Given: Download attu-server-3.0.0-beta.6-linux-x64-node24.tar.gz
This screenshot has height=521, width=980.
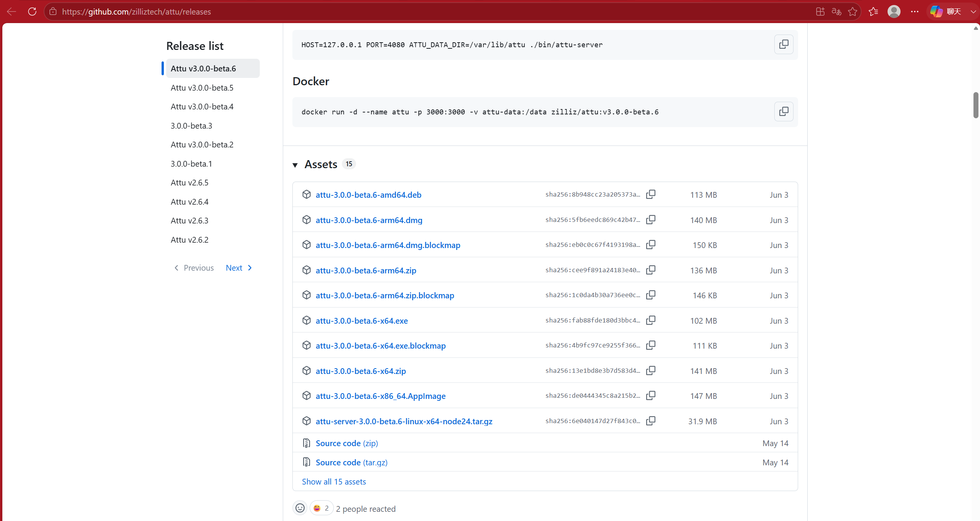Looking at the screenshot, I should pyautogui.click(x=404, y=421).
